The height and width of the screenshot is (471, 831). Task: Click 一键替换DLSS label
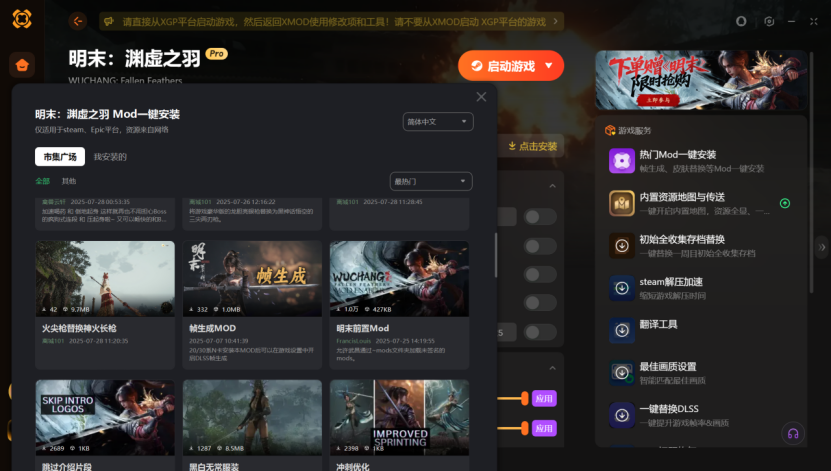click(669, 409)
